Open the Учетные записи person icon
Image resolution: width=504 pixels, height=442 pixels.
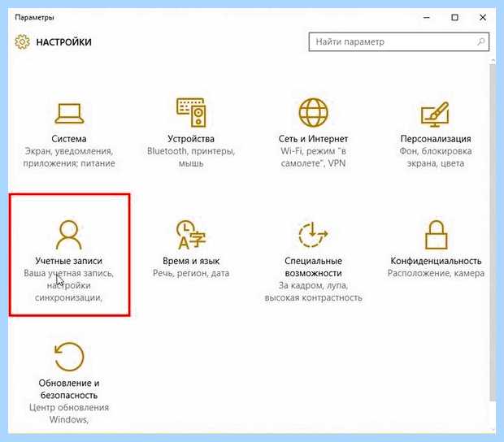point(69,235)
